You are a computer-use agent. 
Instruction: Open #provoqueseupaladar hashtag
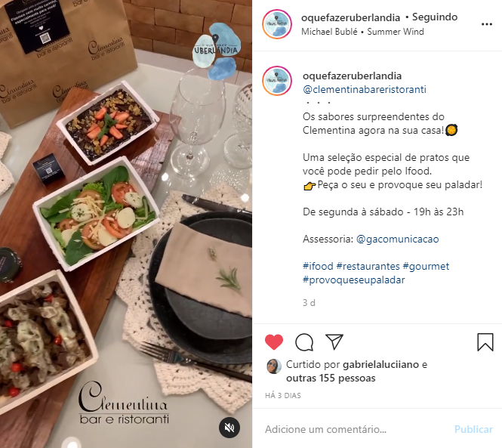tap(354, 280)
